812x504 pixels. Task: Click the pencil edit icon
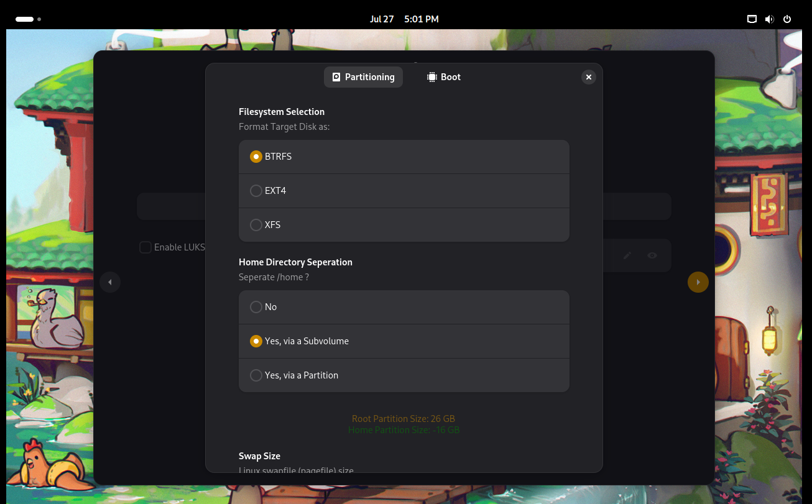[627, 255]
